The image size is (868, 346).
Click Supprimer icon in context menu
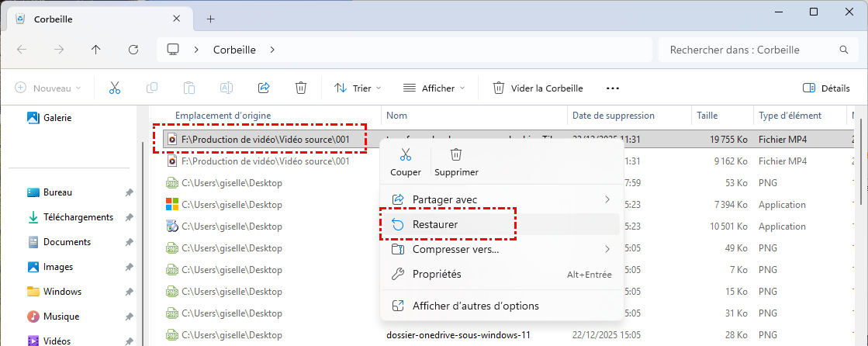click(456, 162)
